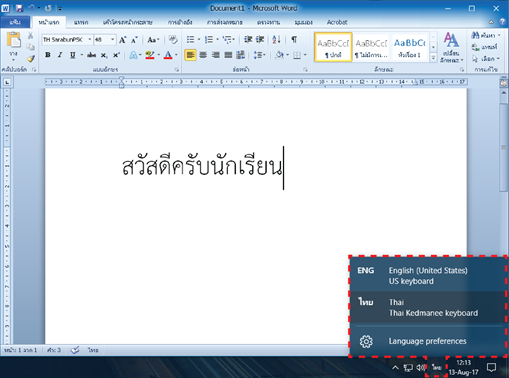Image resolution: width=509 pixels, height=378 pixels.
Task: Redo the last action
Action: click(48, 8)
